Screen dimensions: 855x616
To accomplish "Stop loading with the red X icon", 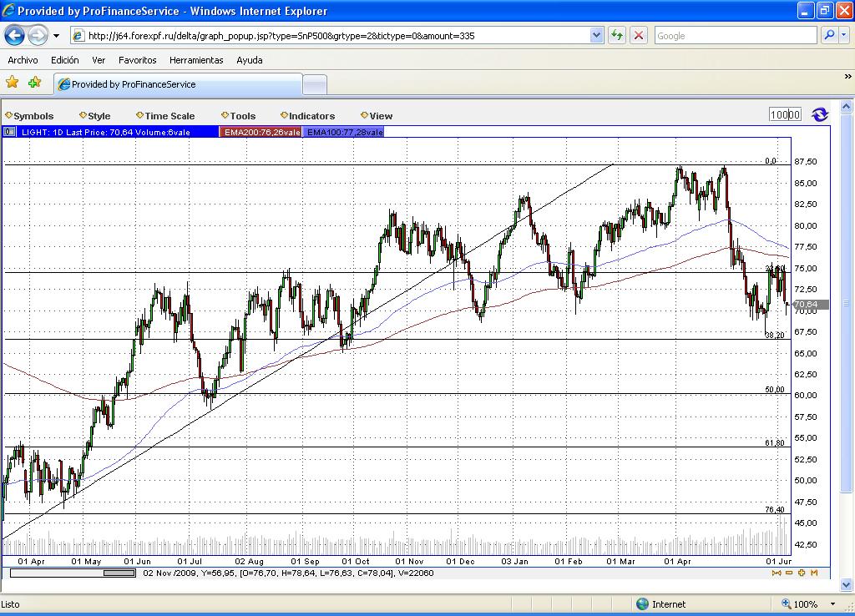I will click(x=638, y=36).
